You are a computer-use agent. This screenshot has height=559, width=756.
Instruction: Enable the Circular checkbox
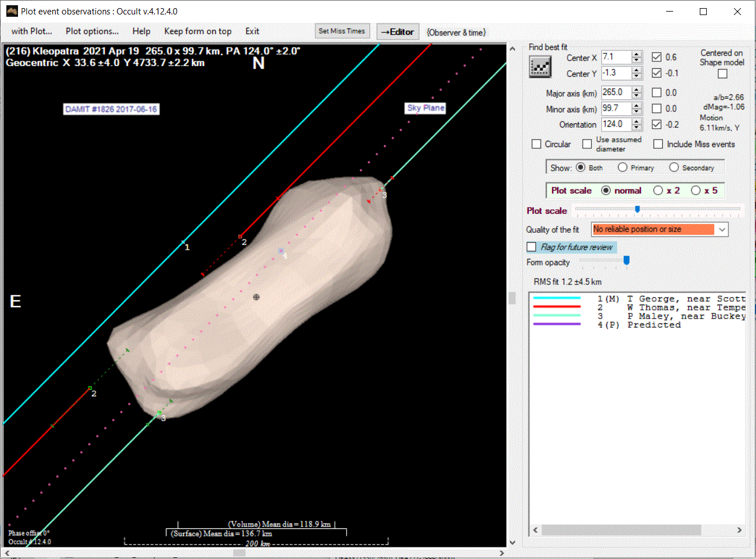pyautogui.click(x=536, y=144)
